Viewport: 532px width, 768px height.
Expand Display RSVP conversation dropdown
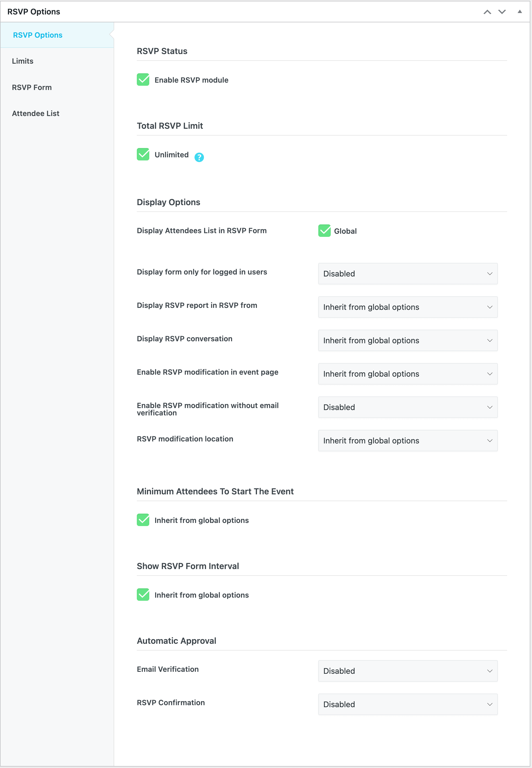tap(407, 340)
